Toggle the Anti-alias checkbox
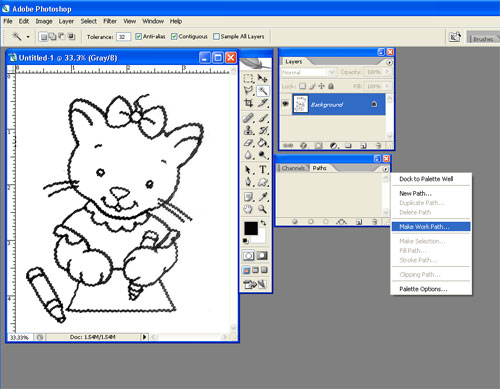This screenshot has height=389, width=500. [138, 36]
